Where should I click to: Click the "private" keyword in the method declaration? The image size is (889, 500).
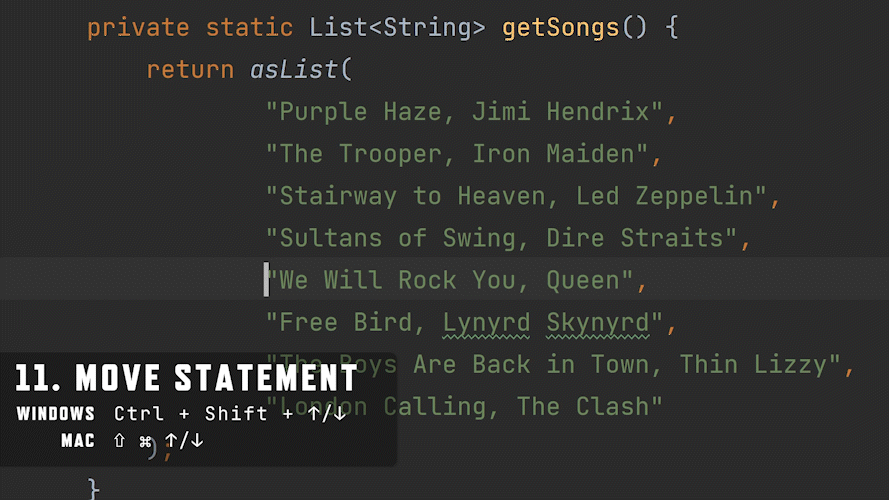(139, 27)
